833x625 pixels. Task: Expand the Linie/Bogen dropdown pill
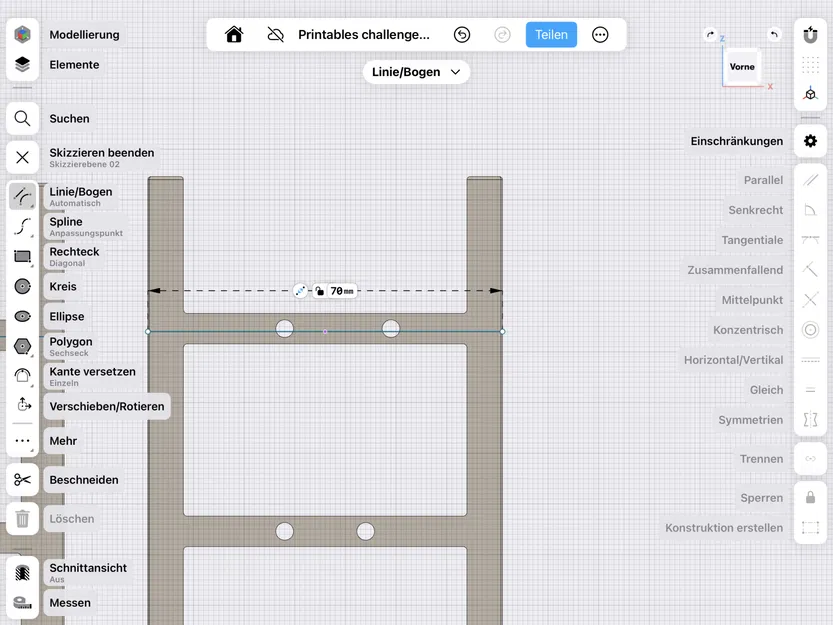(x=416, y=72)
